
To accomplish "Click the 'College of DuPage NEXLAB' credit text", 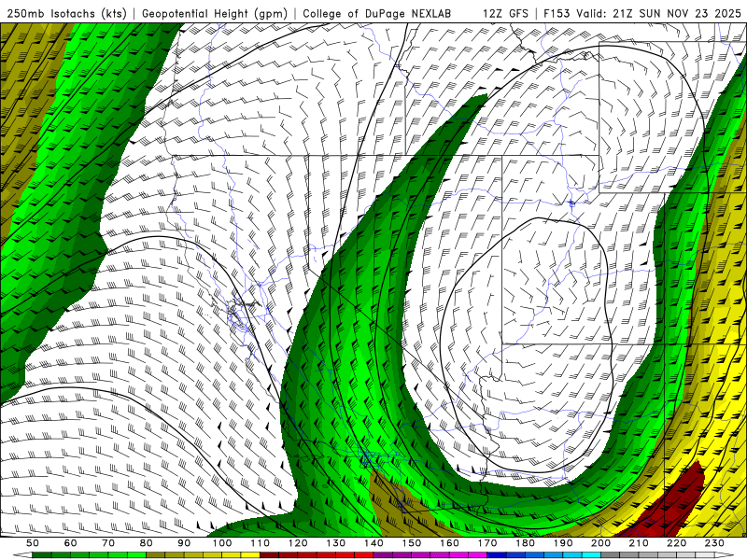I will point(377,13).
